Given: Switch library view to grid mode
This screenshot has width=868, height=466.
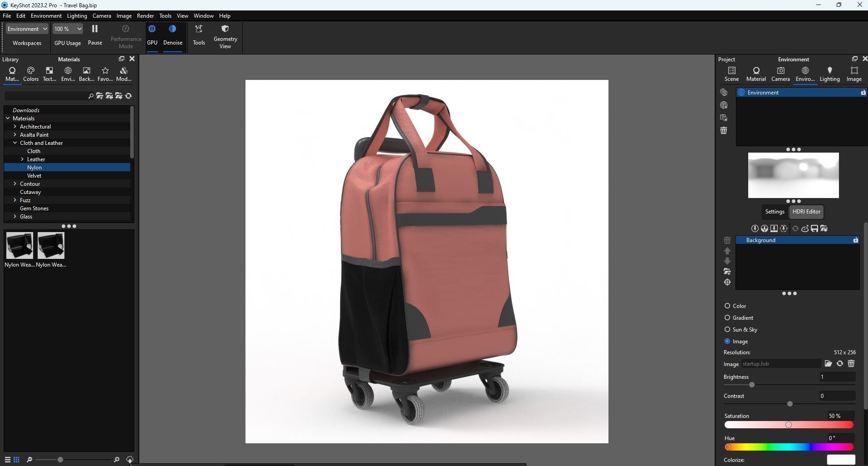Looking at the screenshot, I should (x=16, y=460).
